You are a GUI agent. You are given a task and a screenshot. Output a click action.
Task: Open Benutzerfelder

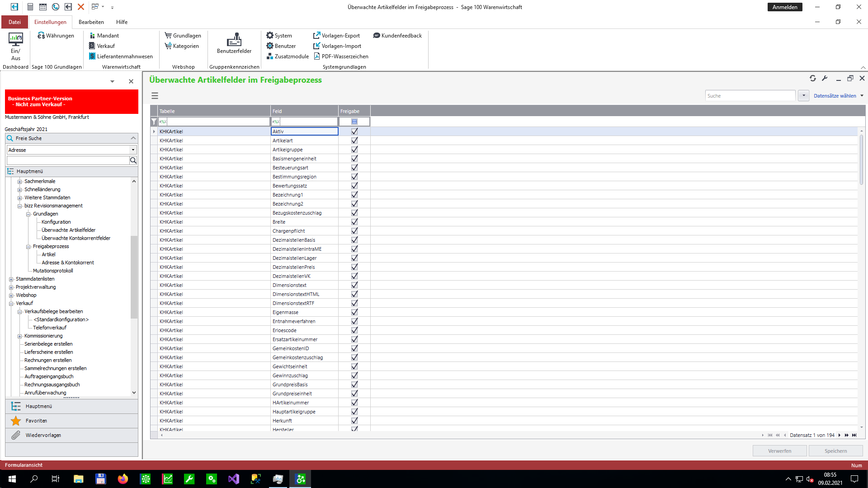(234, 43)
